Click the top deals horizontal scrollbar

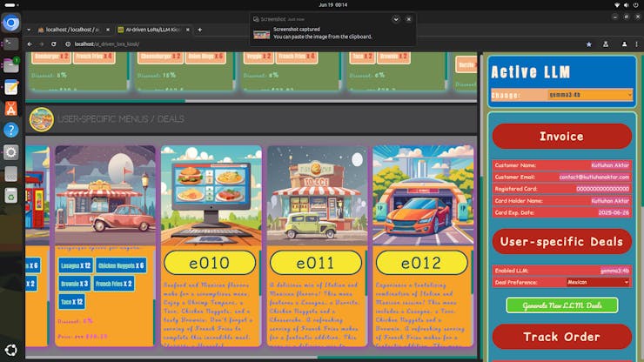(105, 101)
